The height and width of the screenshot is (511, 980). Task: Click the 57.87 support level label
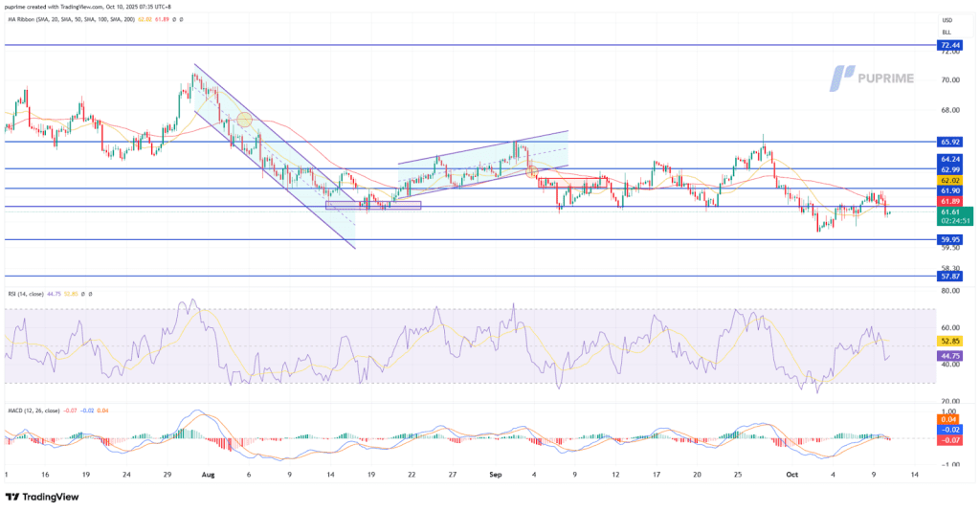(950, 276)
